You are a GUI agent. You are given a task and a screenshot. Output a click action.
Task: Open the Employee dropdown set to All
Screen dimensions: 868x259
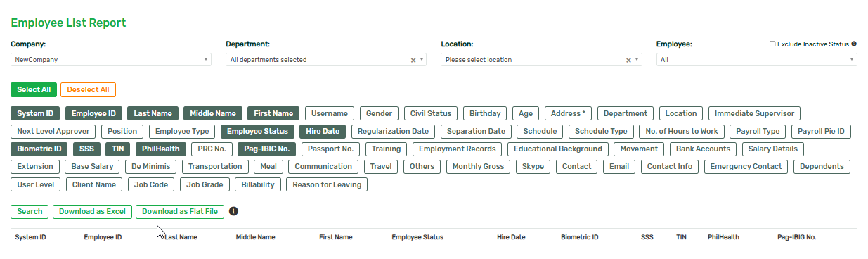(756, 60)
